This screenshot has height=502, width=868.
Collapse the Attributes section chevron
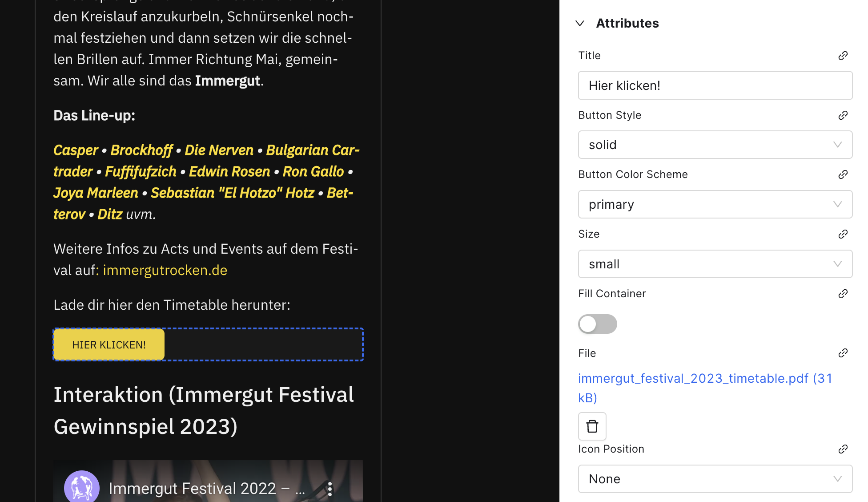(x=580, y=24)
